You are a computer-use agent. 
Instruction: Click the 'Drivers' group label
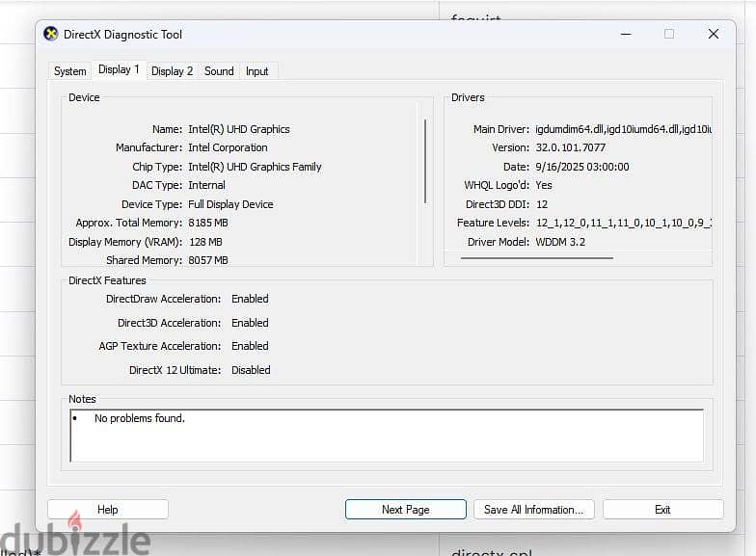pos(468,97)
